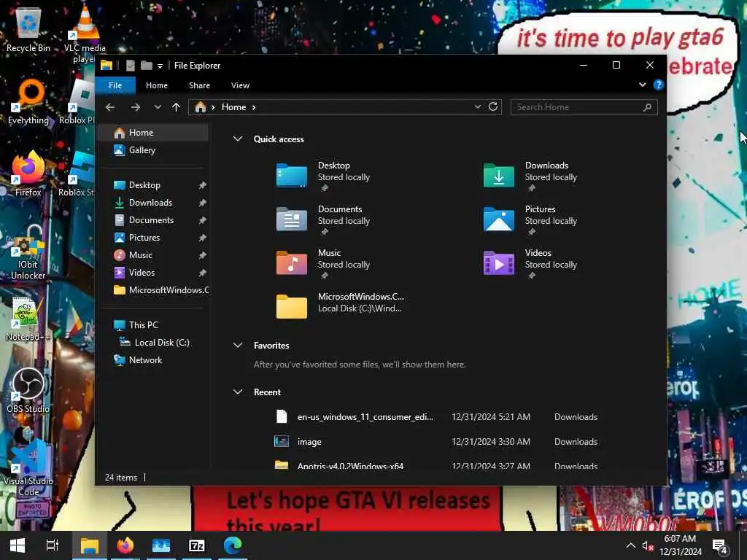
Task: Show hidden system tray icons
Action: coord(630,545)
